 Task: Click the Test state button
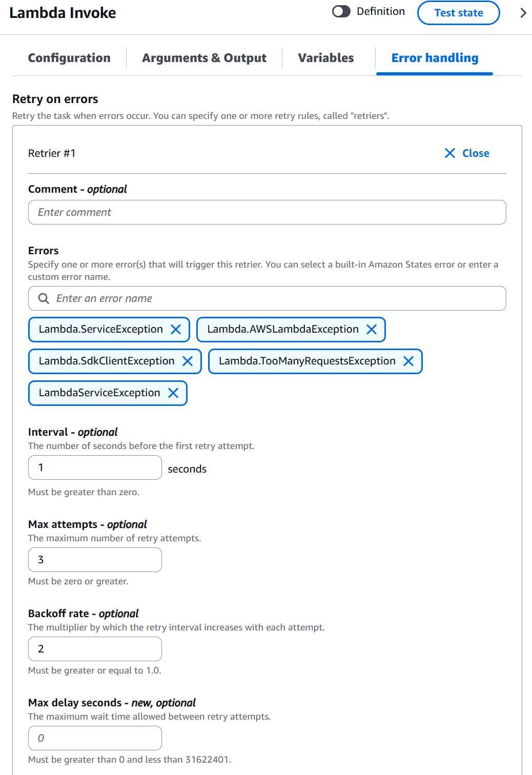pyautogui.click(x=458, y=13)
